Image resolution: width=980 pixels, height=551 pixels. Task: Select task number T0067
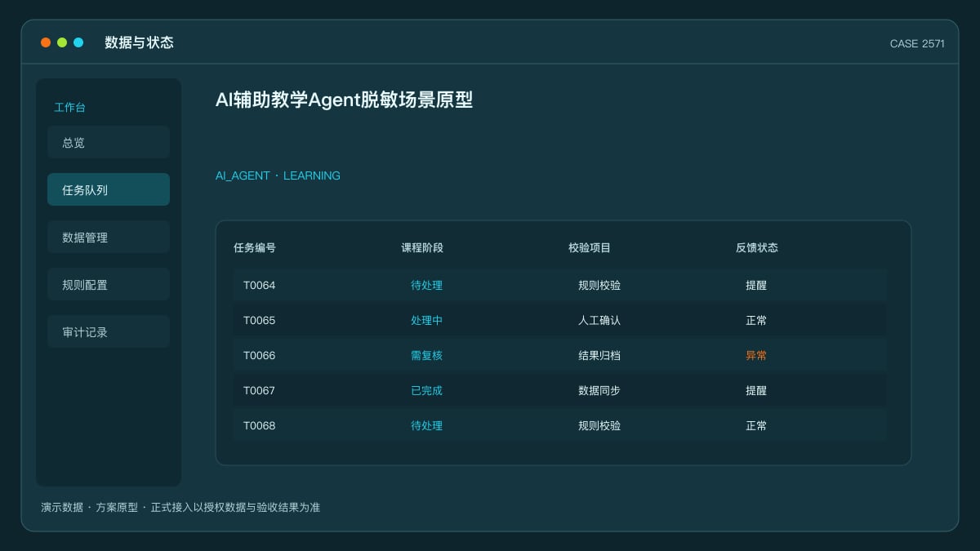[260, 391]
